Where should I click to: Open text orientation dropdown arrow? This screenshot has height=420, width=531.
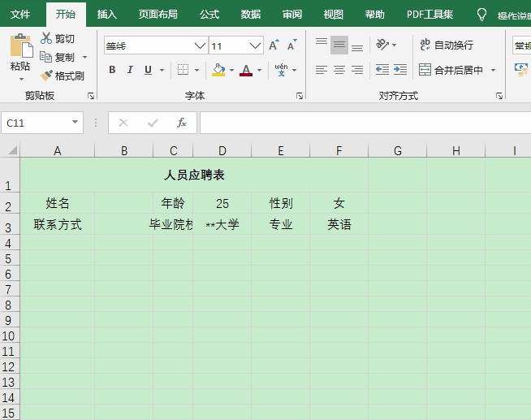click(x=394, y=45)
